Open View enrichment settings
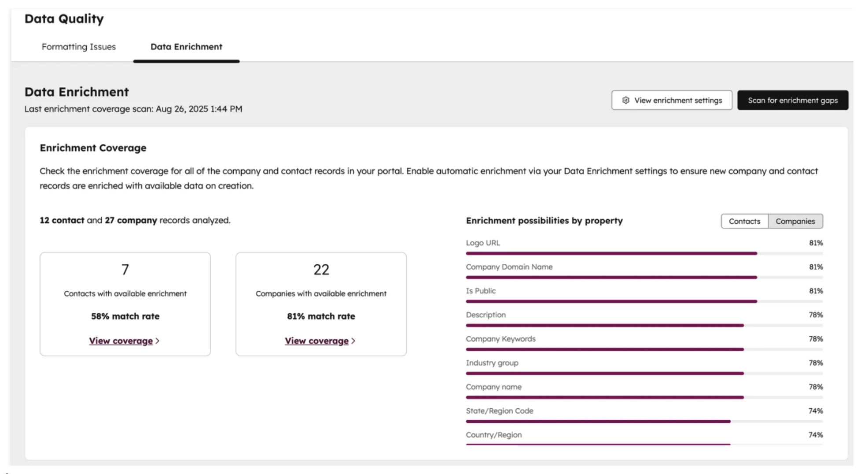This screenshot has height=474, width=868. (672, 100)
